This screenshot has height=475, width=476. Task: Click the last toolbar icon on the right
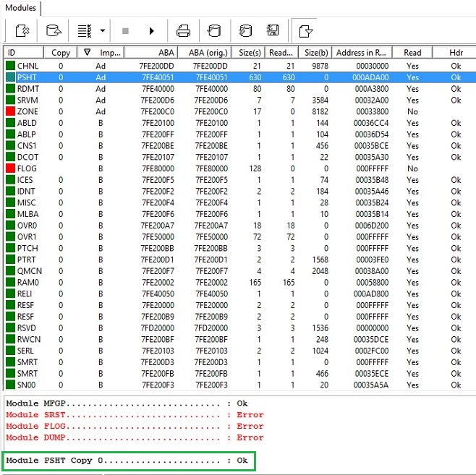coord(305,31)
